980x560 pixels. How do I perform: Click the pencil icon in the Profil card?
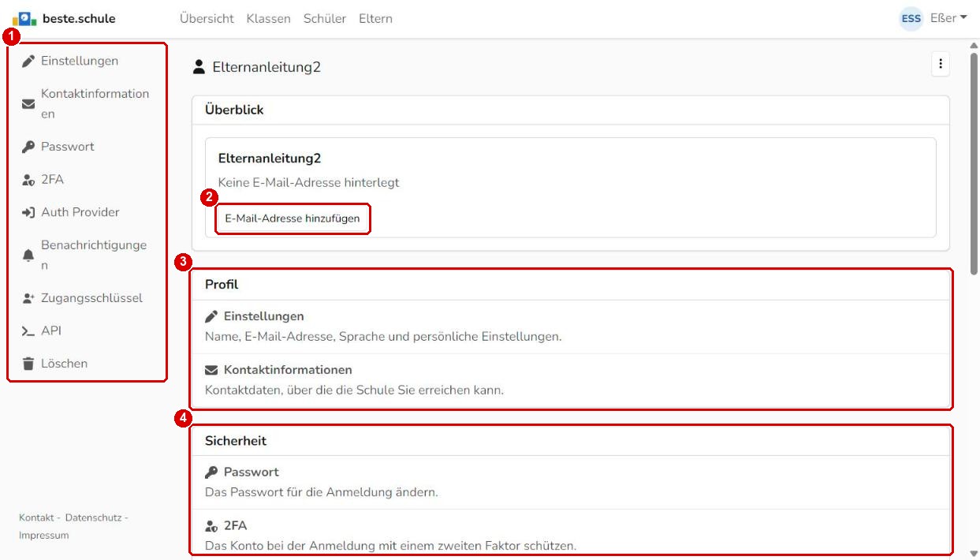[x=211, y=317]
